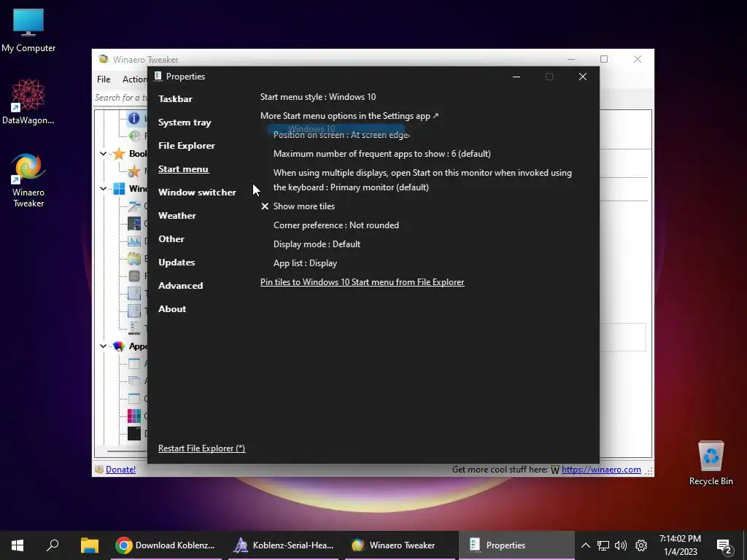Screen dimensions: 747x560
Task: Select the blue info icon tree item
Action: point(134,117)
